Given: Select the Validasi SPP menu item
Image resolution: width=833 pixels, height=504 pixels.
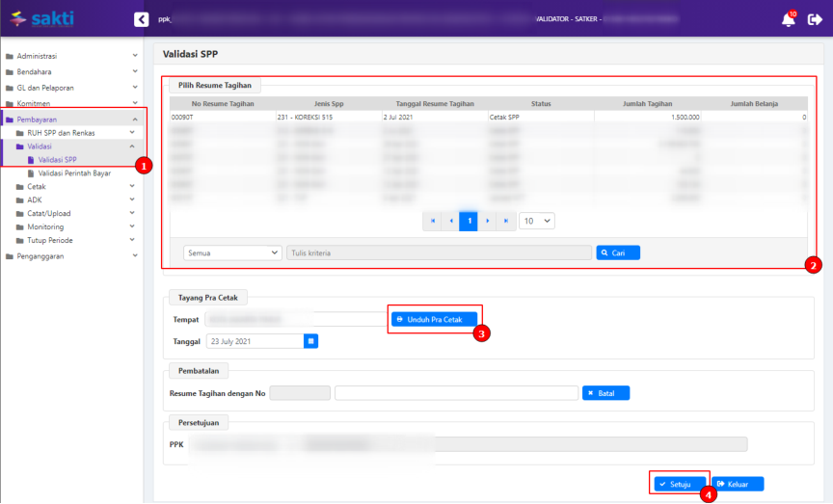Looking at the screenshot, I should [58, 159].
